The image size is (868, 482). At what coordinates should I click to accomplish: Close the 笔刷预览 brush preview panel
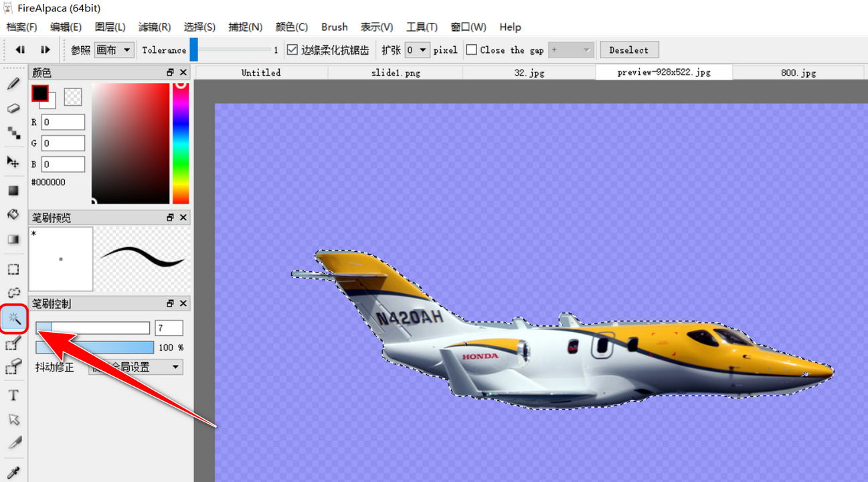pos(183,218)
